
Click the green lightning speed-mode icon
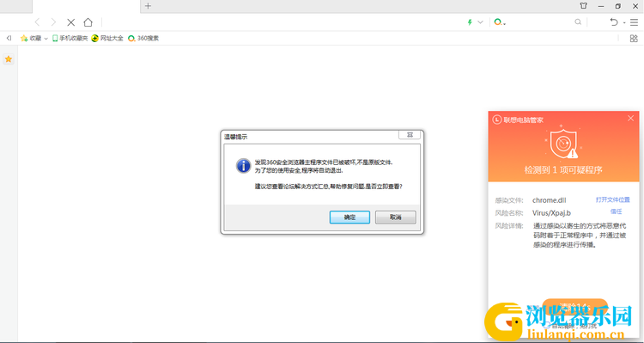[x=470, y=22]
